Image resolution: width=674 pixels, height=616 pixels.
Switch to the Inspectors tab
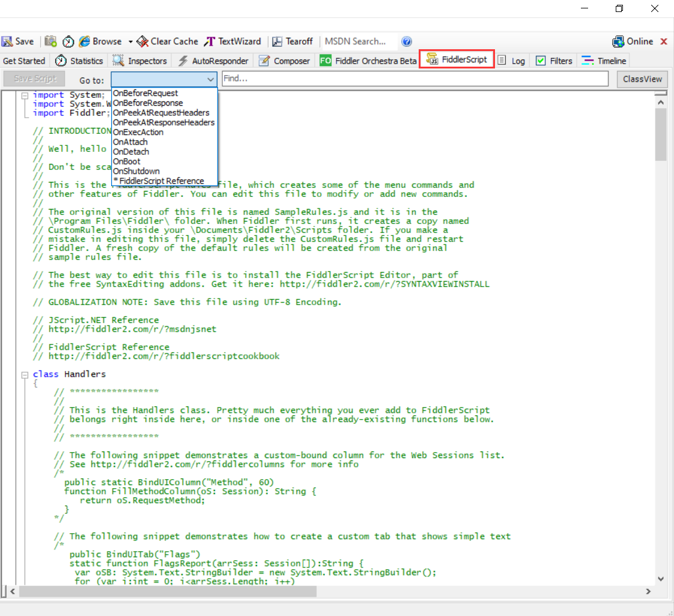140,61
